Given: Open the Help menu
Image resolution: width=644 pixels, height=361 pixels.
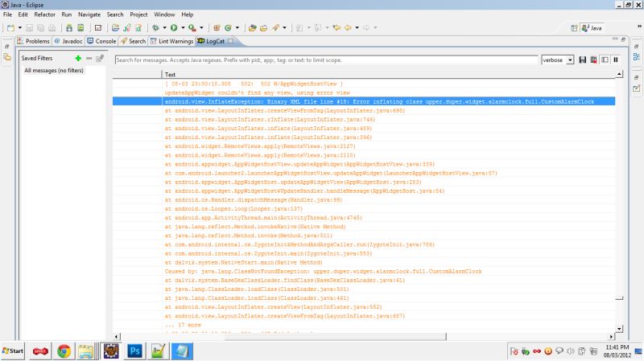Looking at the screenshot, I should tap(188, 14).
